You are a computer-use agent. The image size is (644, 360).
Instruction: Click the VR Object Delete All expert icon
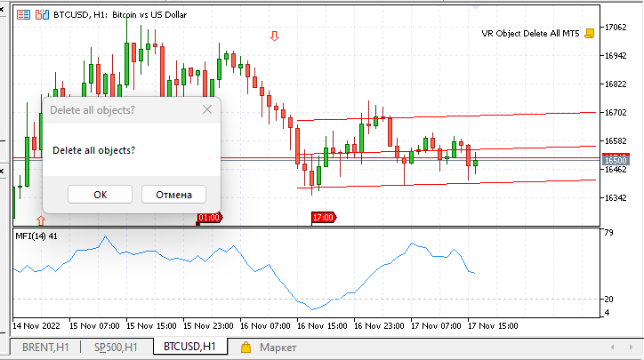589,34
